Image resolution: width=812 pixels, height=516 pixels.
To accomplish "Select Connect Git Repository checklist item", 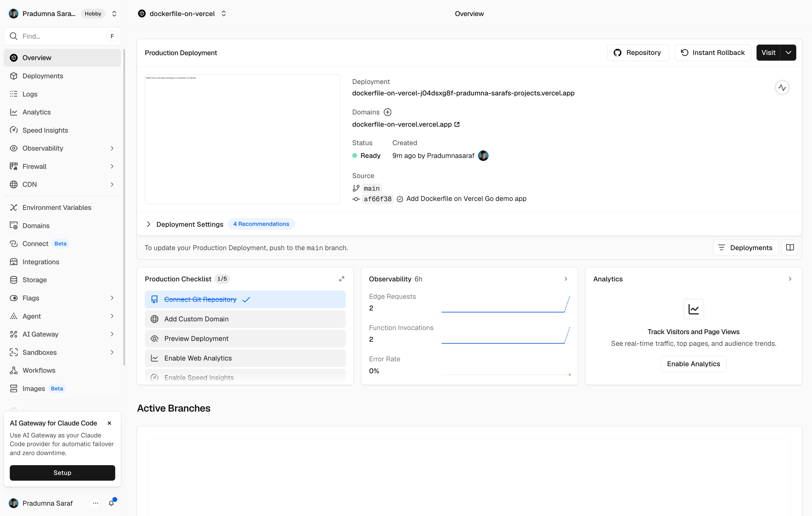I will (x=245, y=300).
